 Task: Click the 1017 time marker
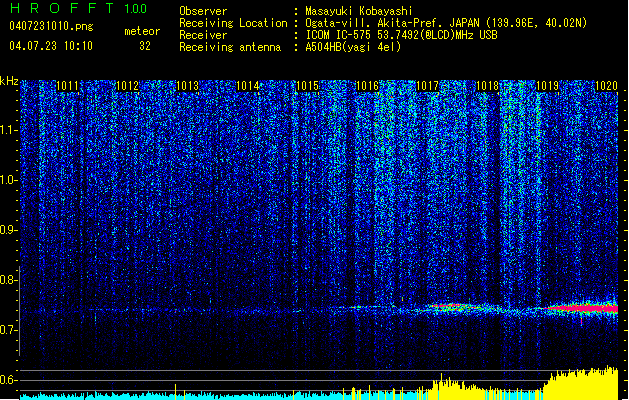coord(427,86)
